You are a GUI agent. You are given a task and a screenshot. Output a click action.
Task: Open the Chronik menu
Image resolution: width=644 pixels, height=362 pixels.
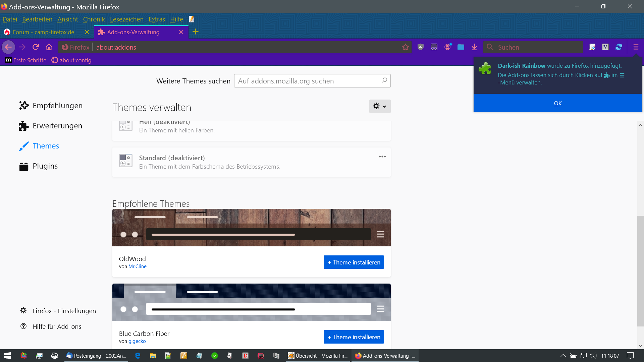tap(94, 19)
